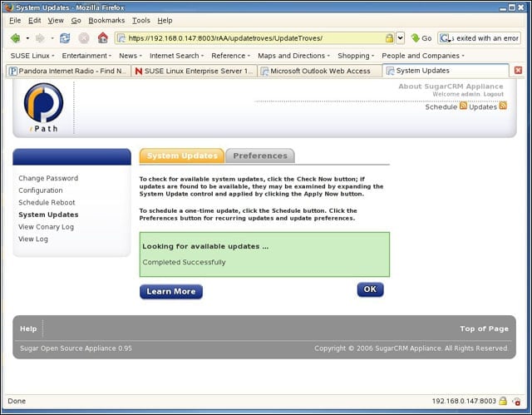The width and height of the screenshot is (532, 415).
Task: Open View Log in sidebar
Action: pyautogui.click(x=33, y=239)
